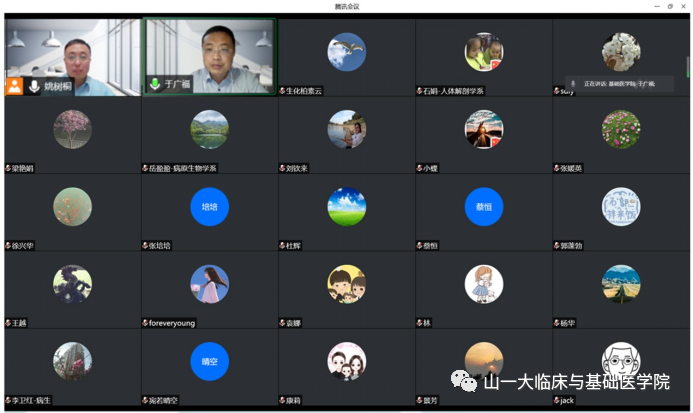This screenshot has height=413, width=693.
Task: Click the green microphone icon for 于广福
Action: [155, 85]
